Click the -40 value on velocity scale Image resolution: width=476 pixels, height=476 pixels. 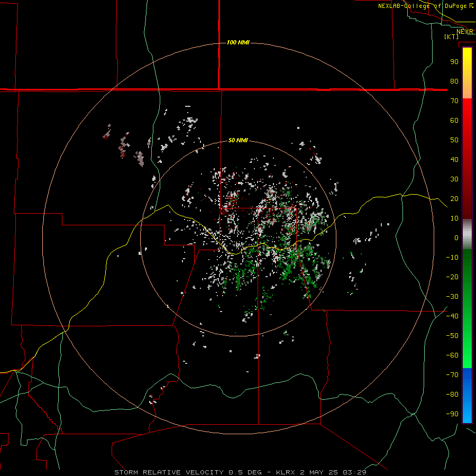[x=452, y=316]
